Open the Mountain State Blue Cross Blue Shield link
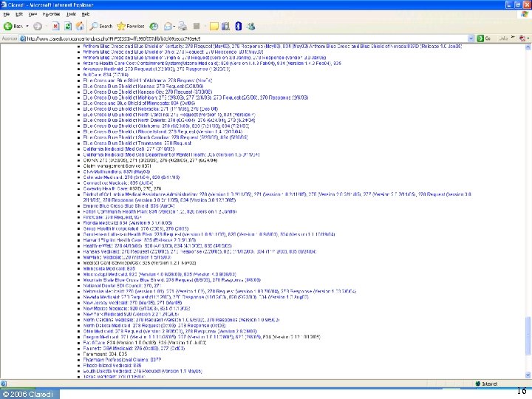Screen dimensions: 532x399 (172, 280)
